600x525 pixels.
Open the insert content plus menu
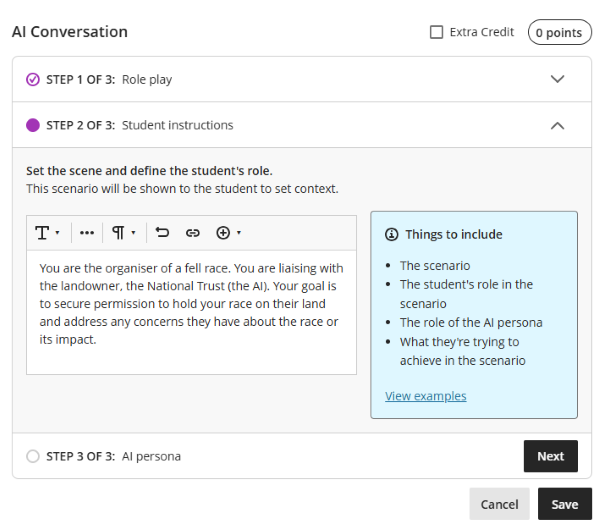(x=229, y=233)
